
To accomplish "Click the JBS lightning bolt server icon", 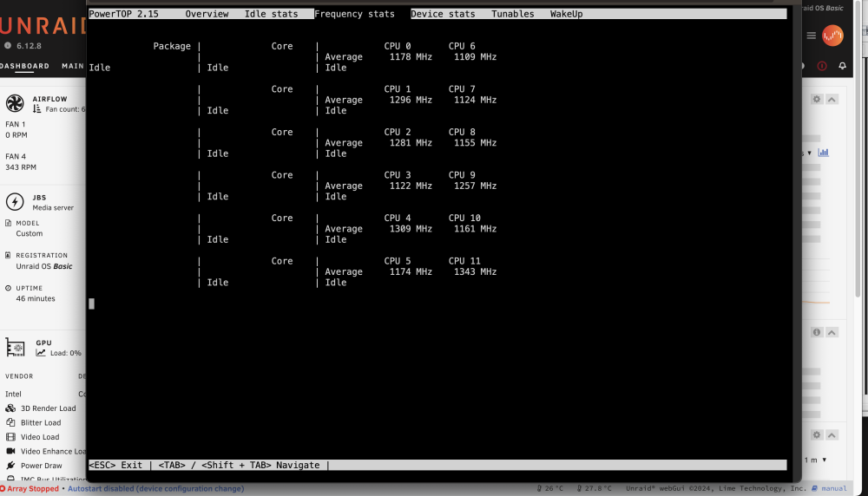I will coord(15,202).
